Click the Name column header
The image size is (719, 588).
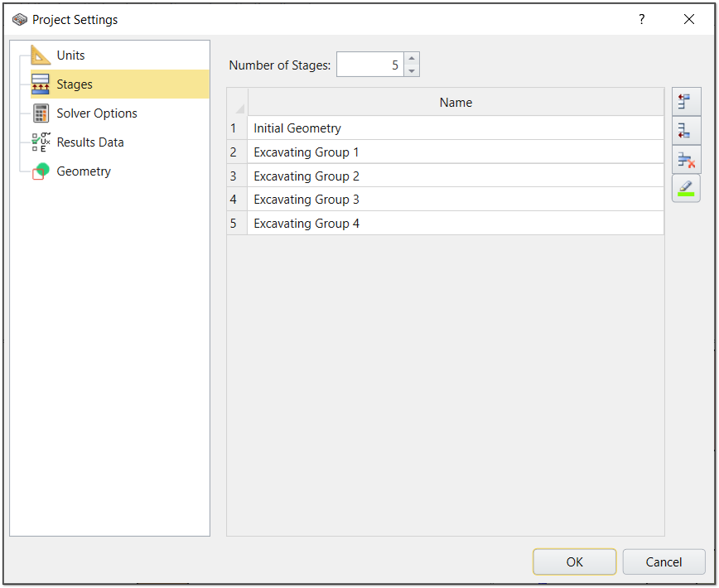(455, 102)
